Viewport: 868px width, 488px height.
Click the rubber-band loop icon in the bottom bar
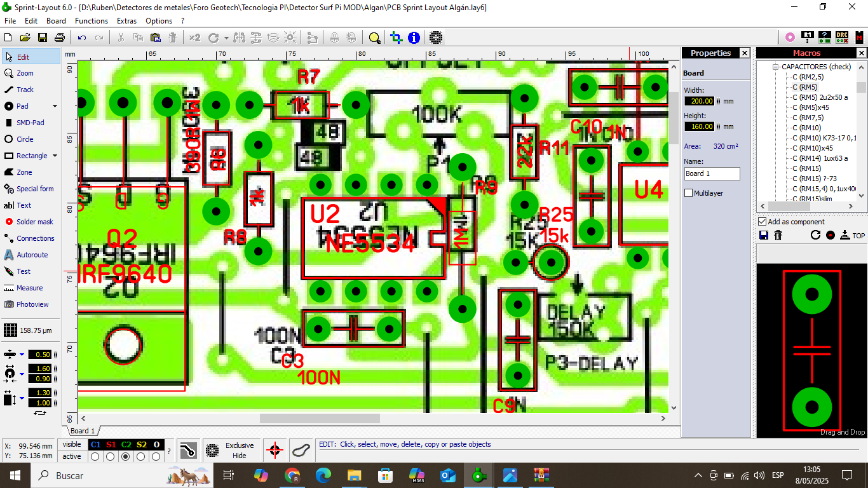coord(301,451)
